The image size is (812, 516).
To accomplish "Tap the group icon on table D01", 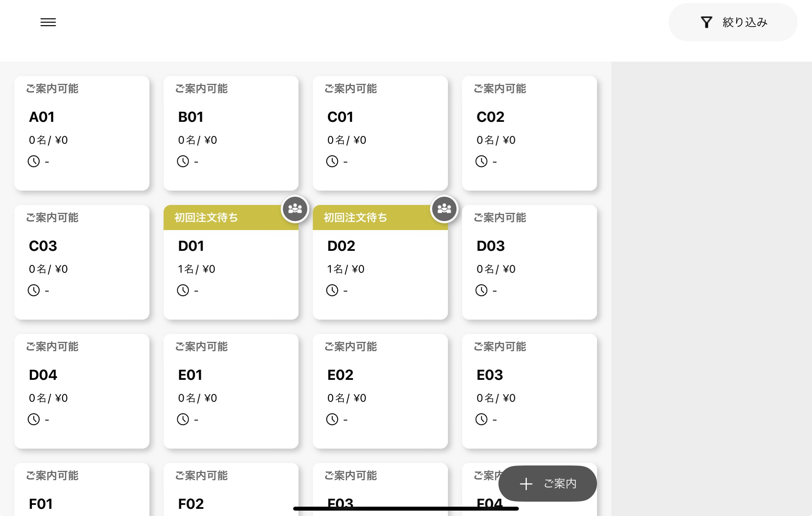I will pyautogui.click(x=295, y=209).
